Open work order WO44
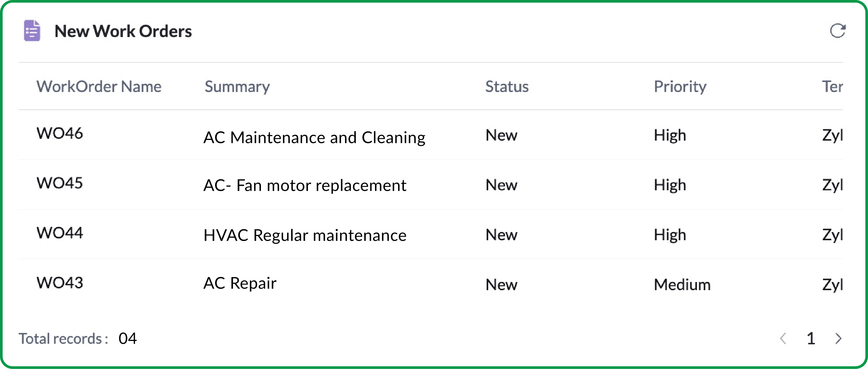The height and width of the screenshot is (369, 868). pos(60,233)
